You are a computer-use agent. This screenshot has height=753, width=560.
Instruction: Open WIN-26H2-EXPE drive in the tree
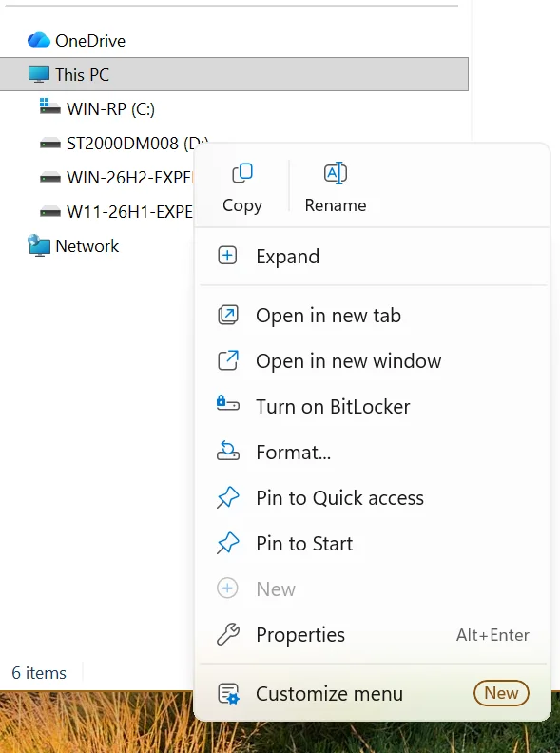pos(129,177)
